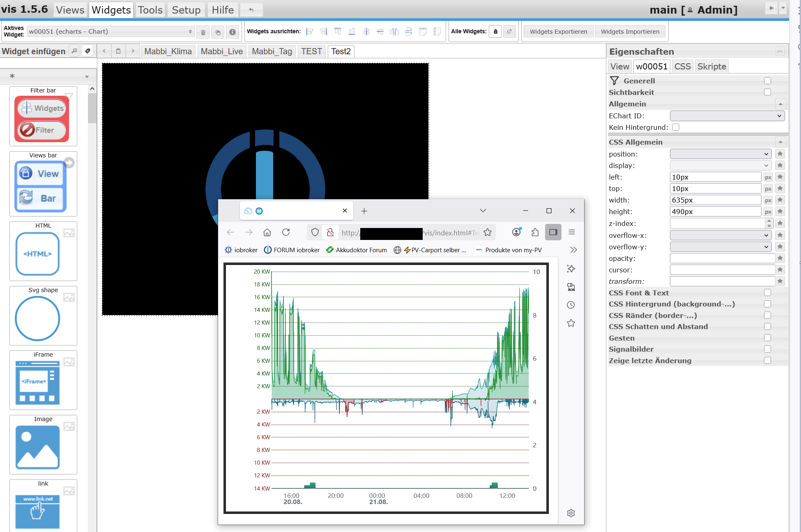Enable the Sichtbarkeit section checkbox
The width and height of the screenshot is (801, 532).
coord(767,92)
